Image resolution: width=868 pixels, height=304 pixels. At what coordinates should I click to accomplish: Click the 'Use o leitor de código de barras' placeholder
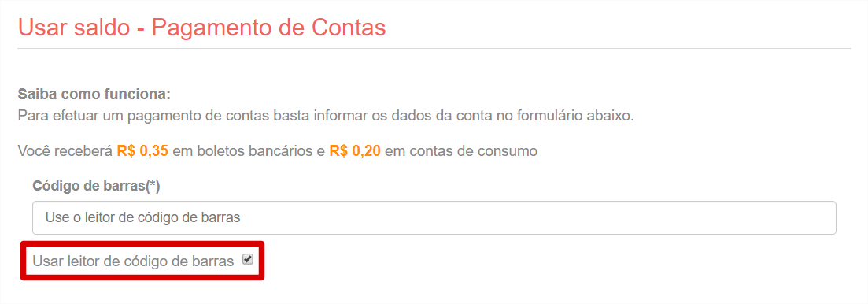[142, 217]
